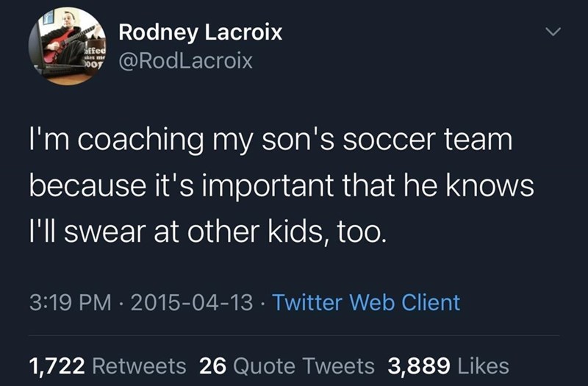Show the Quote Tweets list

302,365
